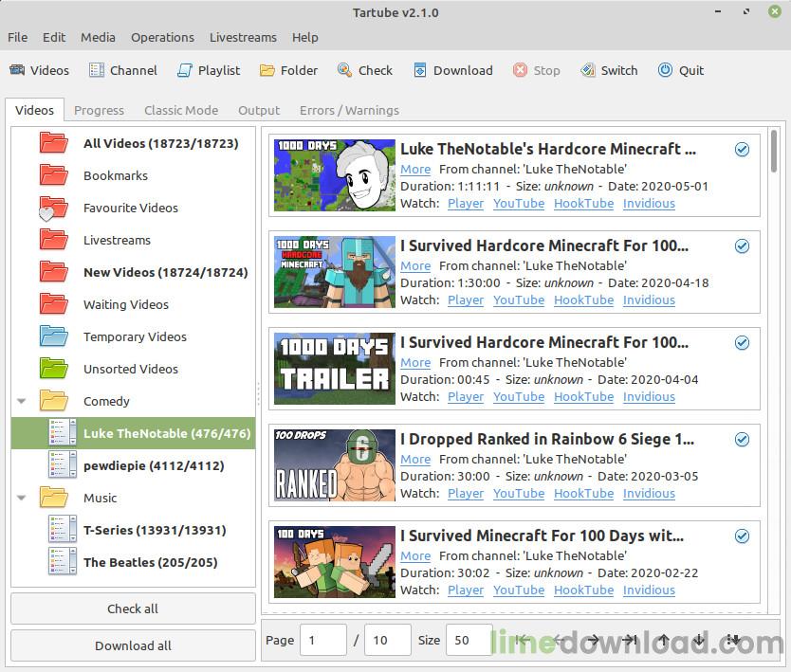The width and height of the screenshot is (791, 672).
Task: Click the Stop toolbar button
Action: (x=536, y=70)
